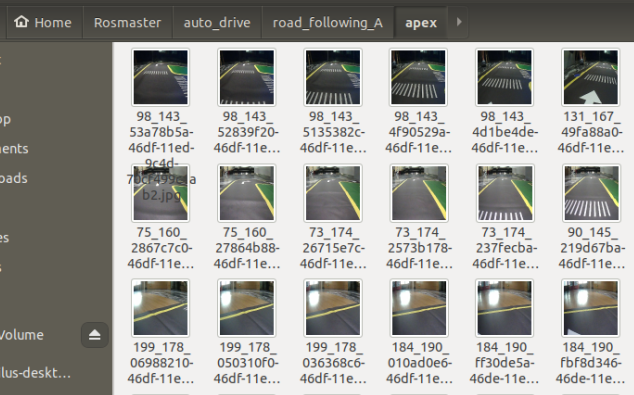Select image 98_143_53a78b5a thumbnail
Image resolution: width=634 pixels, height=395 pixels.
(x=161, y=77)
